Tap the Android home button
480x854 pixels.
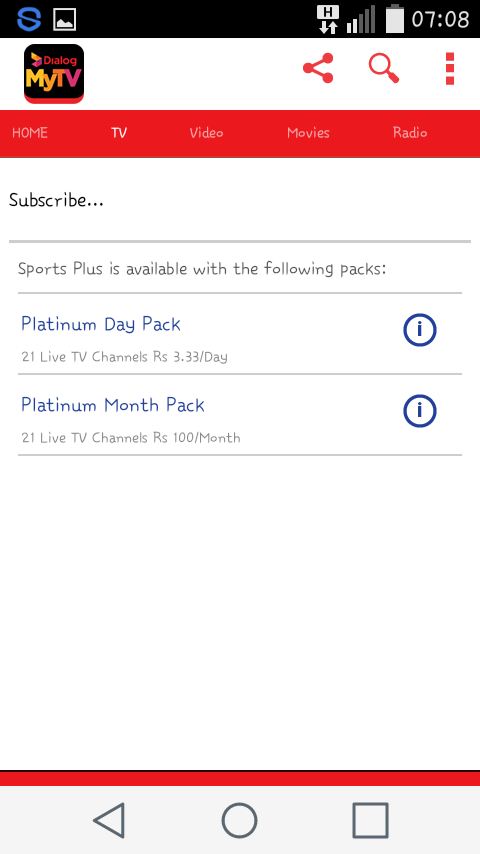tap(239, 820)
